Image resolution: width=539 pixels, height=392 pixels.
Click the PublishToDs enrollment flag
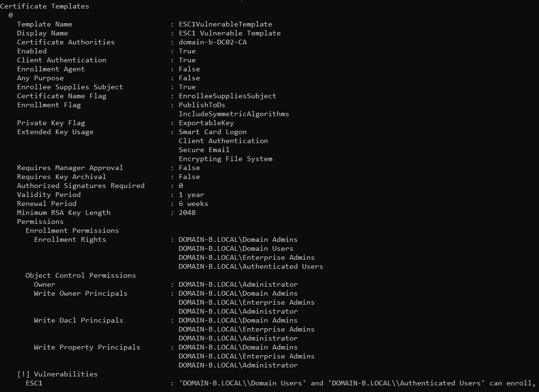click(202, 105)
